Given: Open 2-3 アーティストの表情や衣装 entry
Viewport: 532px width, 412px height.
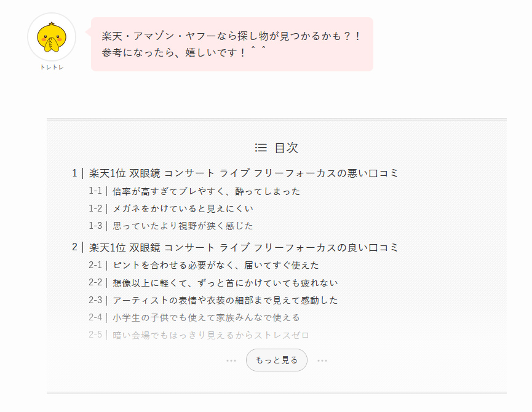Looking at the screenshot, I should point(225,300).
